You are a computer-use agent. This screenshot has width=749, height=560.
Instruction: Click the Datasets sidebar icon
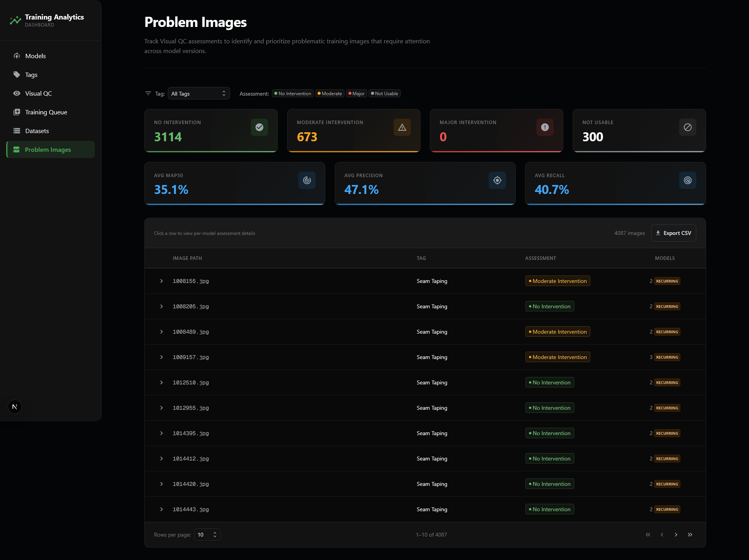(x=17, y=131)
